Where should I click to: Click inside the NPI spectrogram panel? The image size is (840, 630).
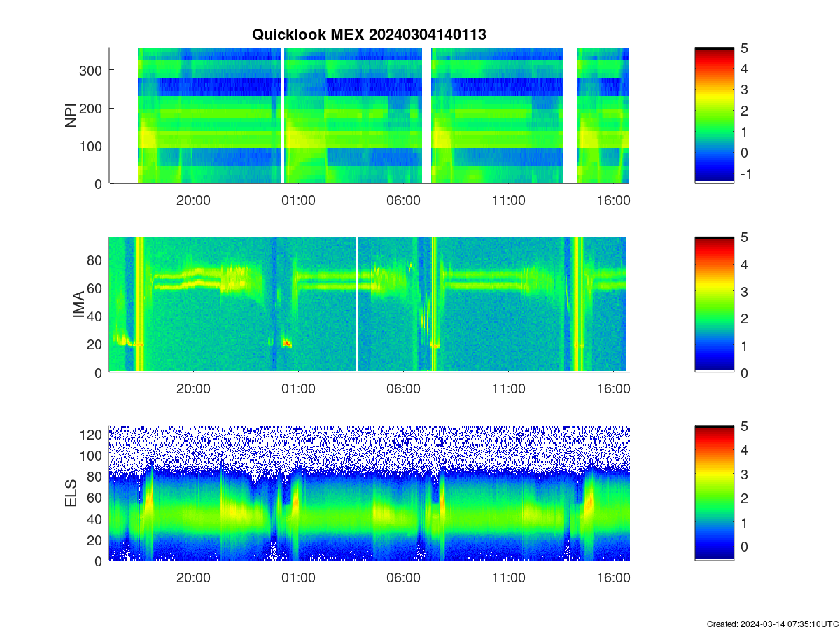click(x=369, y=115)
